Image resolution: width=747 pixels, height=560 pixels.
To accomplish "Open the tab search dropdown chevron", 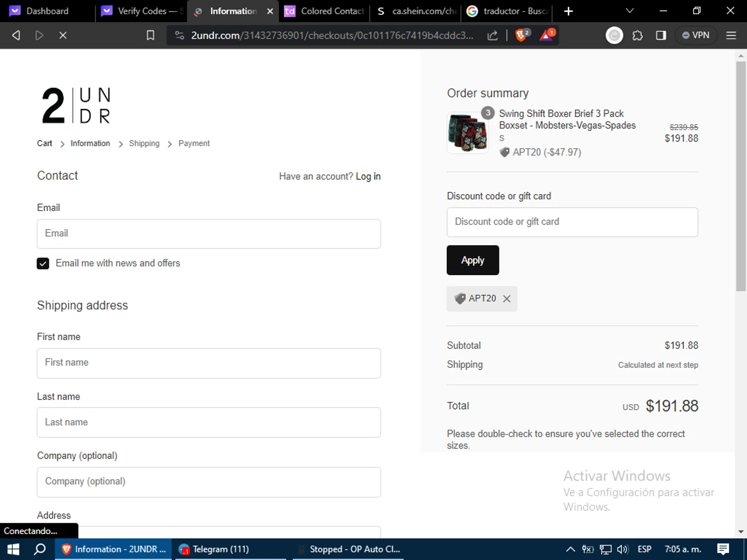I will (x=629, y=11).
